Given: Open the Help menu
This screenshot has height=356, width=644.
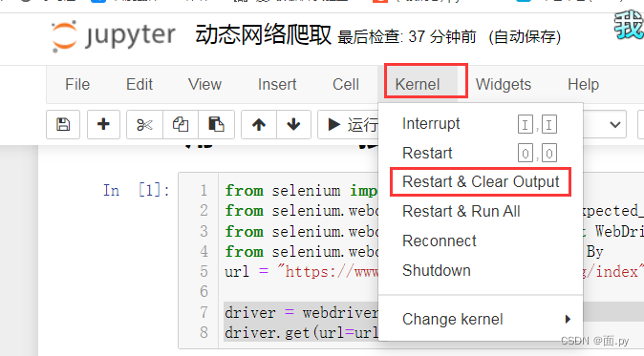Looking at the screenshot, I should 583,85.
